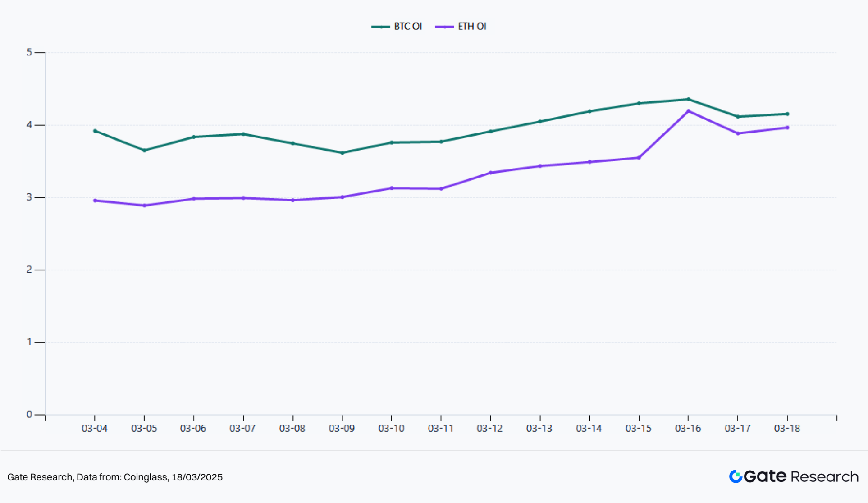Click the y-axis value 0 label
Viewport: 868px width, 503px height.
tap(29, 414)
